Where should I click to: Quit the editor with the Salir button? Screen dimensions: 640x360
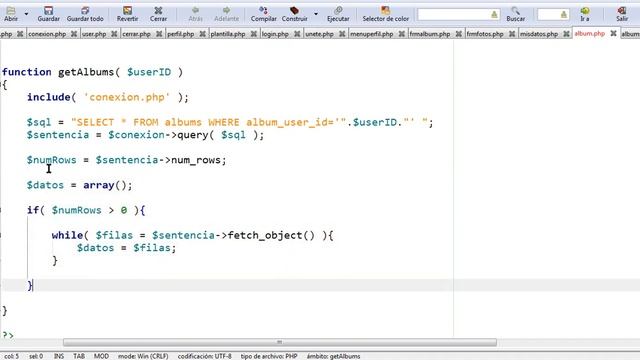point(622,14)
